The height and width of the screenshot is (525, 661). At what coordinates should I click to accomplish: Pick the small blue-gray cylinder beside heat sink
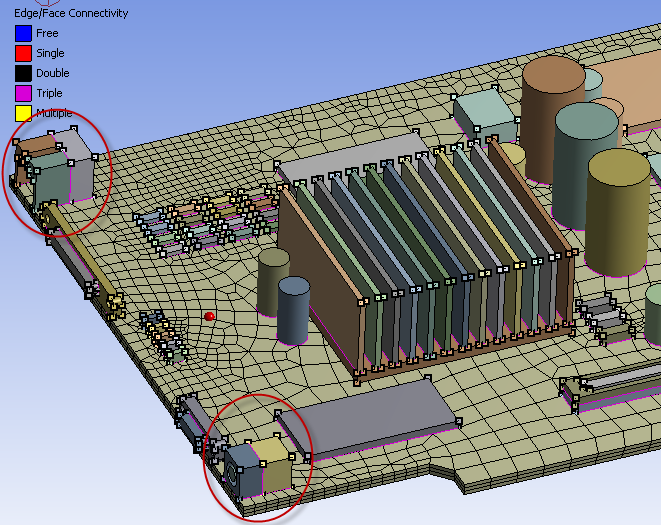294,310
